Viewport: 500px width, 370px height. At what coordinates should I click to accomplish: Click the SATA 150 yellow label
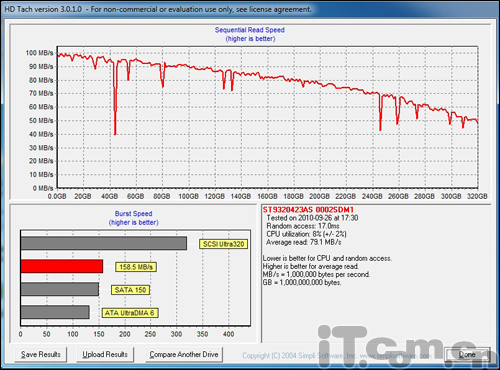pyautogui.click(x=130, y=290)
